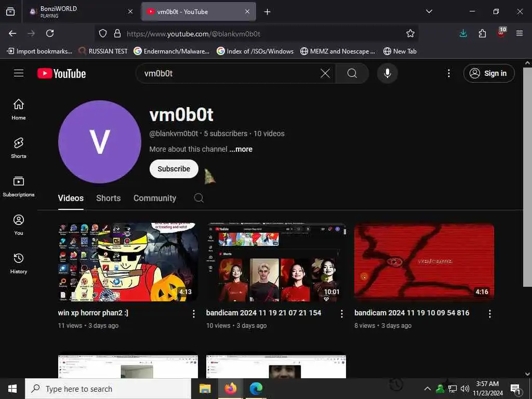This screenshot has height=399, width=532.
Task: Play the red 4:16 video thumbnail
Action: pyautogui.click(x=424, y=262)
